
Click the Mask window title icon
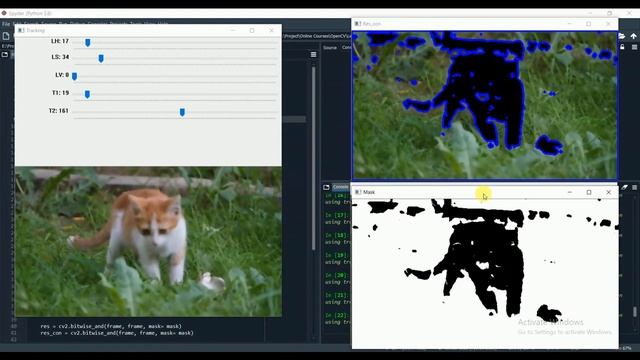(x=358, y=192)
